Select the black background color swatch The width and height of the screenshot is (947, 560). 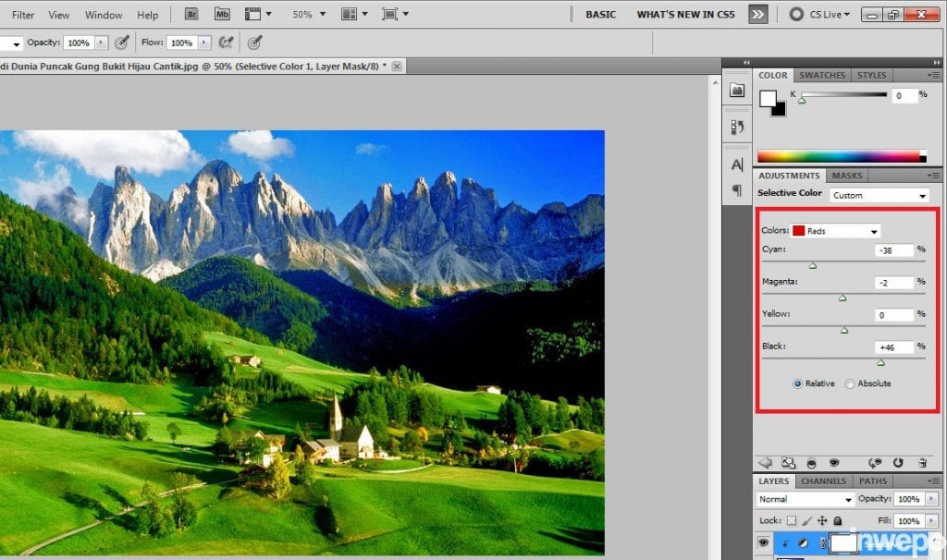(780, 111)
